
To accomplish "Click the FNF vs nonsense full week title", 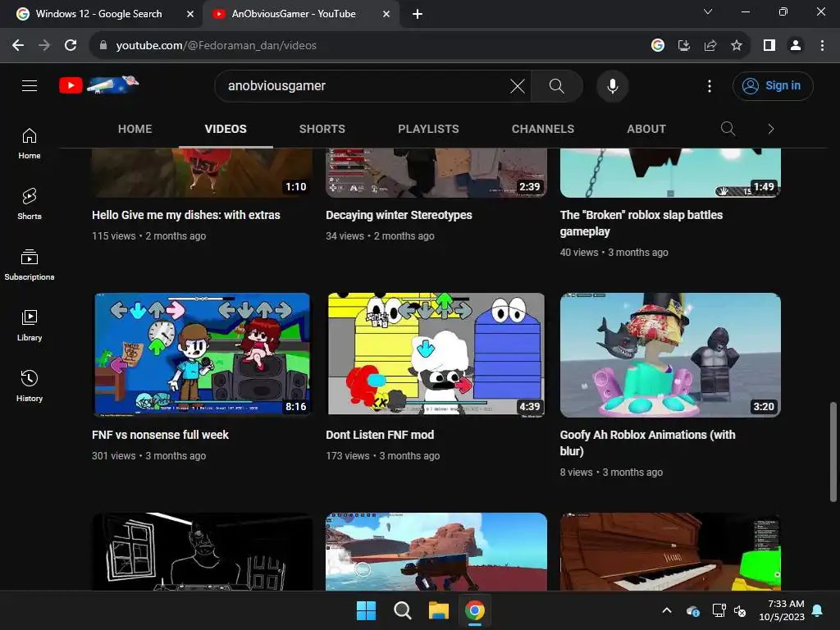I will point(160,435).
